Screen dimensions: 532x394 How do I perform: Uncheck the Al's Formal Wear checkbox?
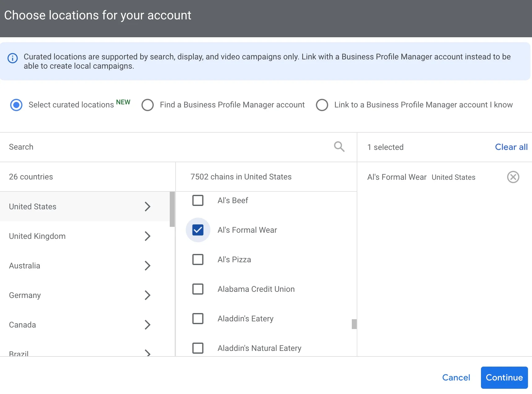198,230
